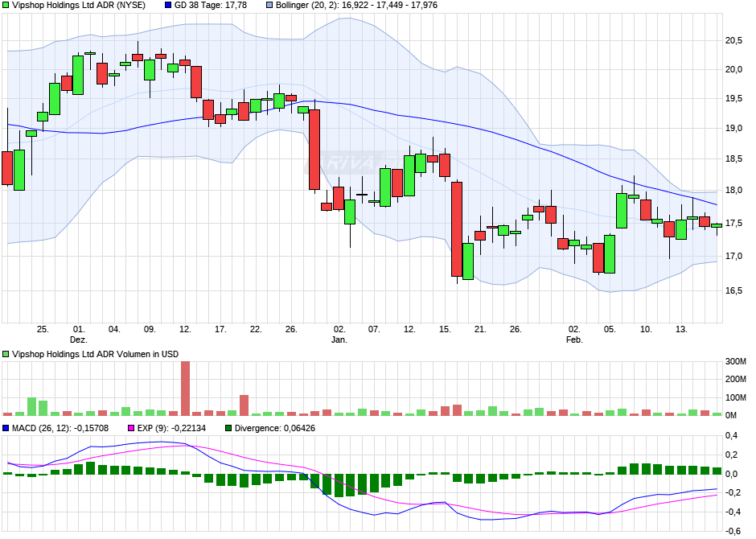This screenshot has width=756, height=539.
Task: Click the 19,0 price axis label
Action: [x=733, y=129]
